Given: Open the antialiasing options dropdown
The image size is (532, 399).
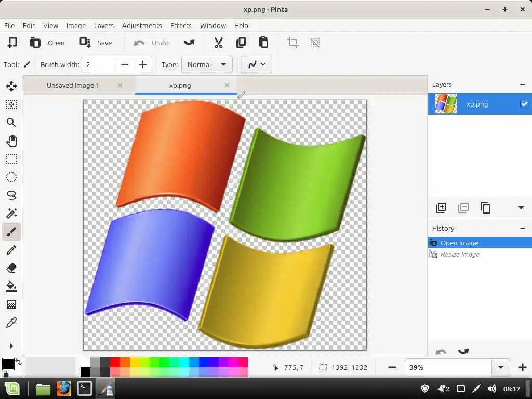Looking at the screenshot, I should (256, 64).
